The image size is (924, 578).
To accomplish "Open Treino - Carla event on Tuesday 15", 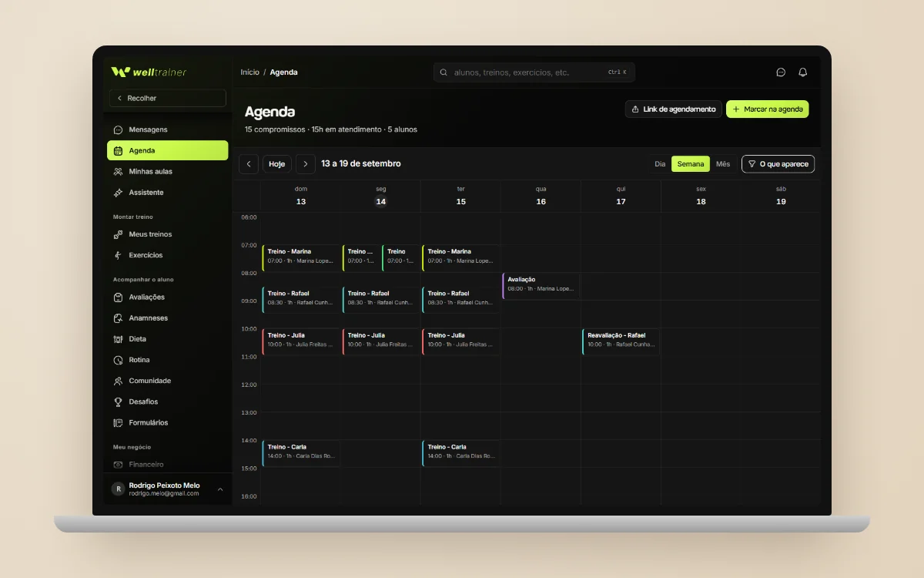I will tap(461, 453).
